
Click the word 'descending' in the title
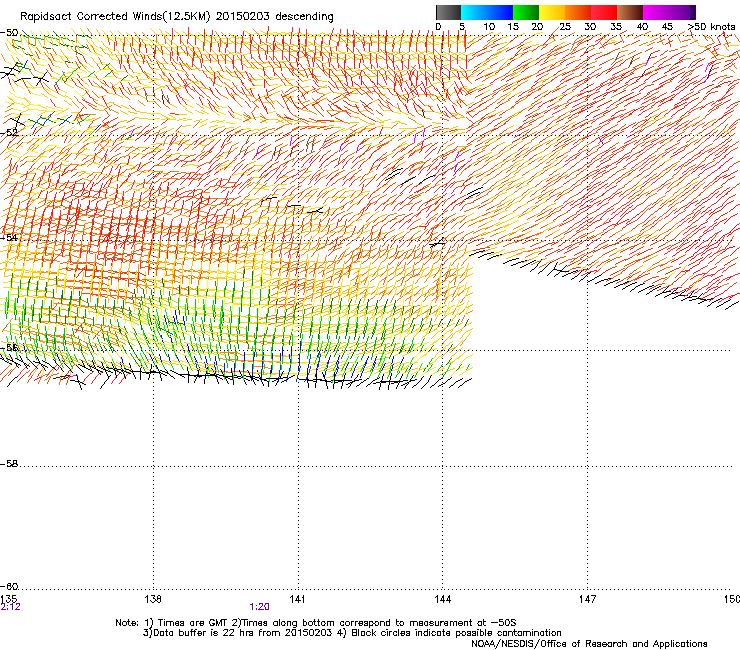[x=304, y=17]
